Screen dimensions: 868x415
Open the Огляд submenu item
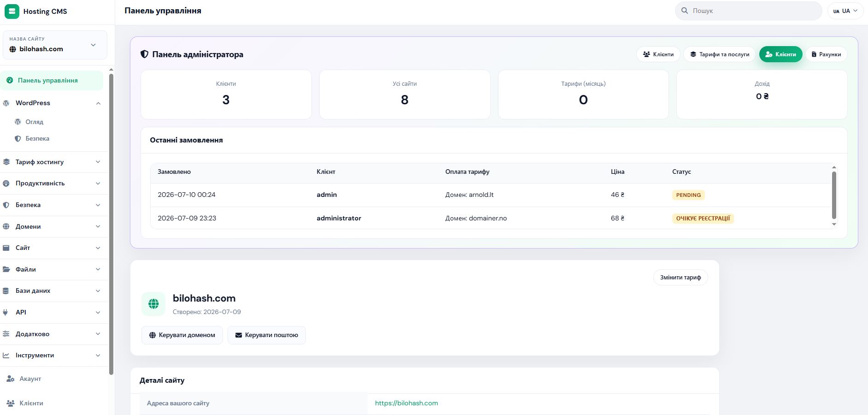point(34,122)
